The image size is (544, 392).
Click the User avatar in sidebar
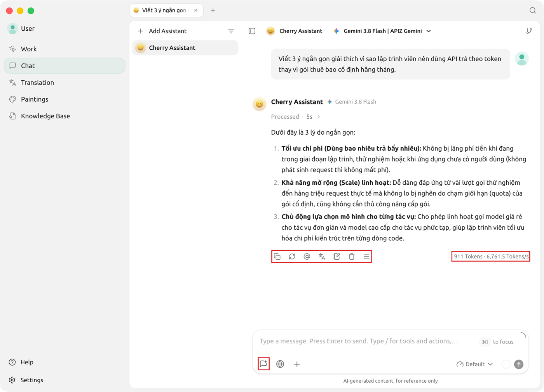tap(12, 28)
